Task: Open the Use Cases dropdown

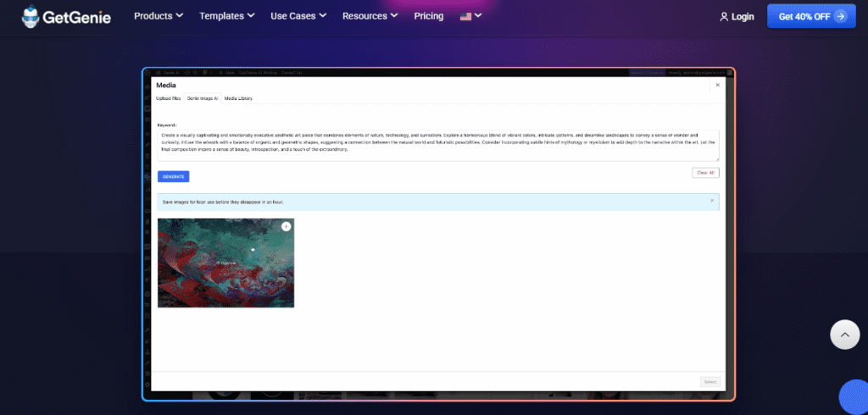Action: click(x=298, y=16)
